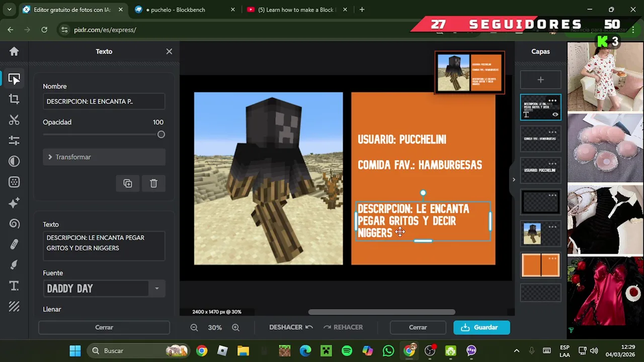This screenshot has width=644, height=362.
Task: Select the Text tool in sidebar
Action: (14, 286)
